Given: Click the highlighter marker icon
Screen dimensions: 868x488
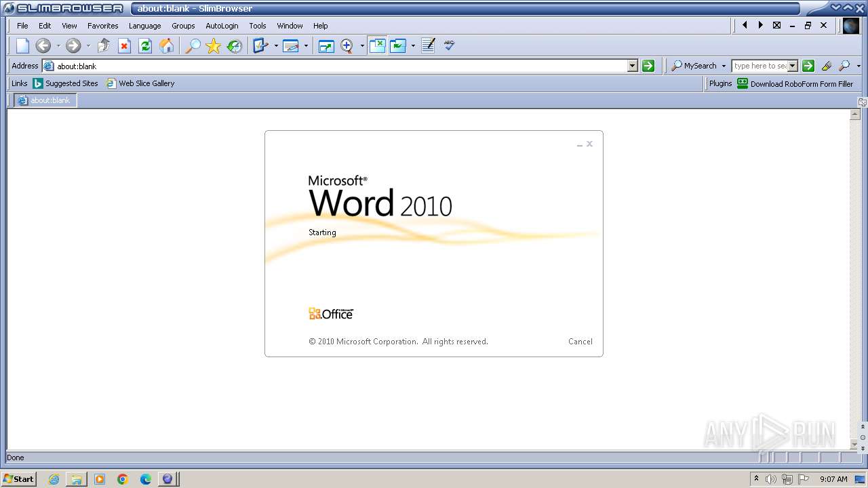Looking at the screenshot, I should (826, 66).
